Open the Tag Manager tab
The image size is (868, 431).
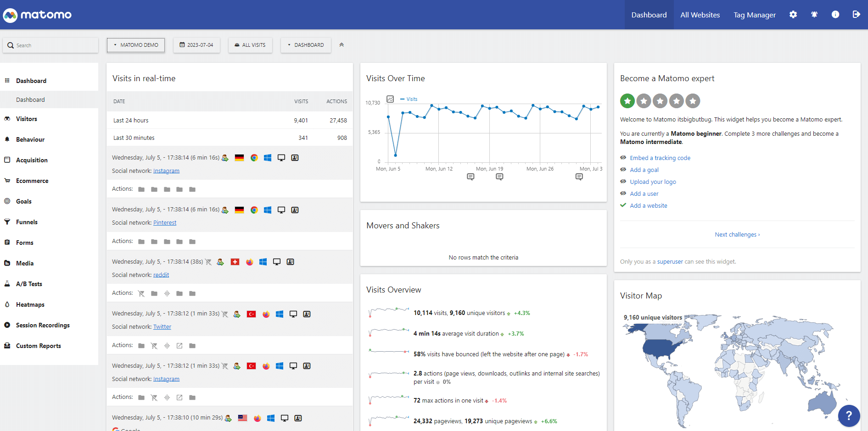coord(754,15)
